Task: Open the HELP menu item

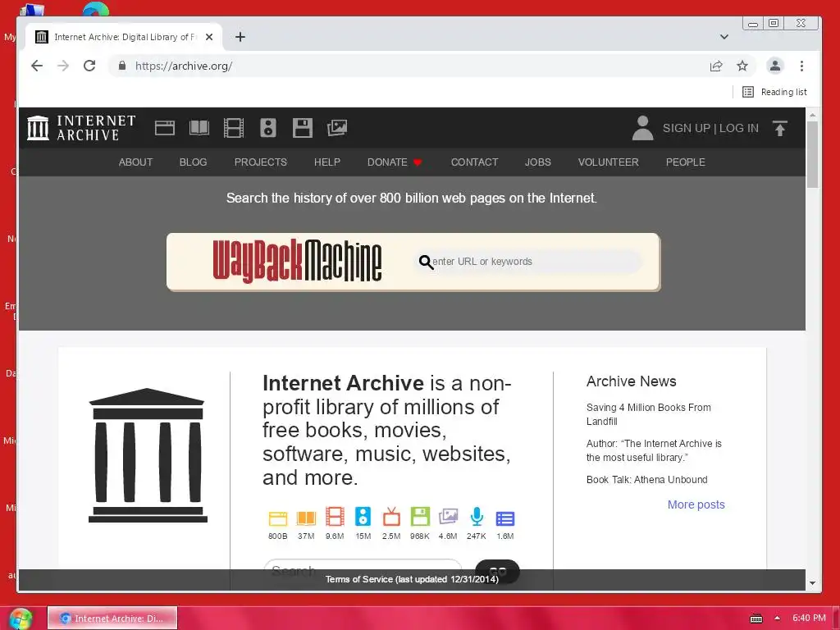Action: pyautogui.click(x=326, y=162)
